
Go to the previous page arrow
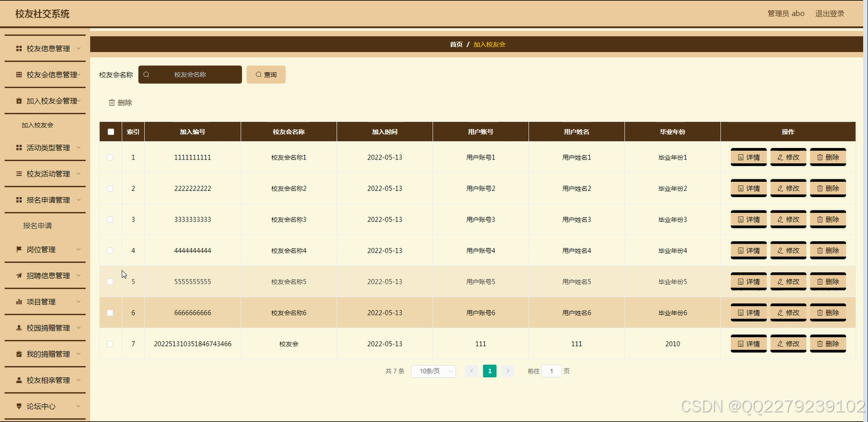(x=472, y=371)
